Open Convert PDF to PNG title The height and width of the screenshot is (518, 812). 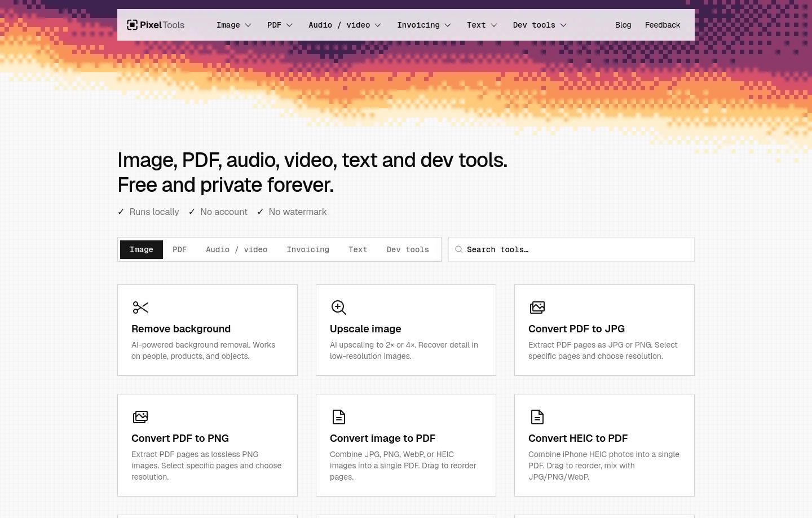[180, 438]
